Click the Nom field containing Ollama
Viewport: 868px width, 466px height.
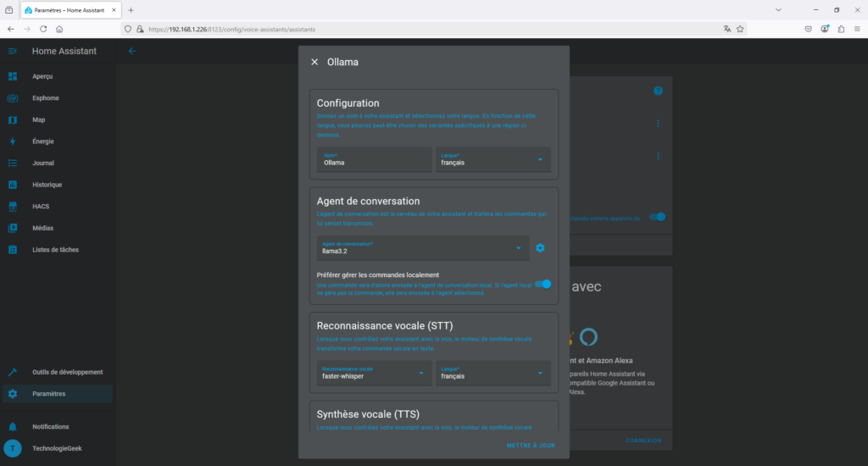tap(374, 159)
